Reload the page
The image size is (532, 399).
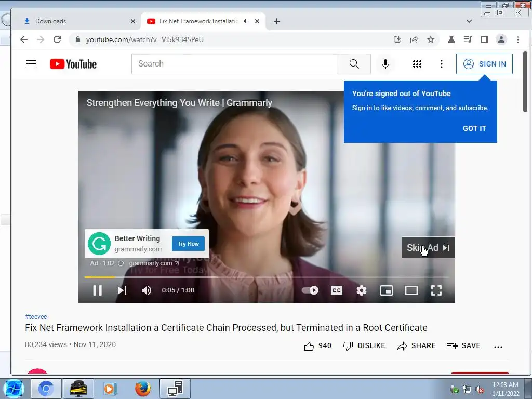57,39
